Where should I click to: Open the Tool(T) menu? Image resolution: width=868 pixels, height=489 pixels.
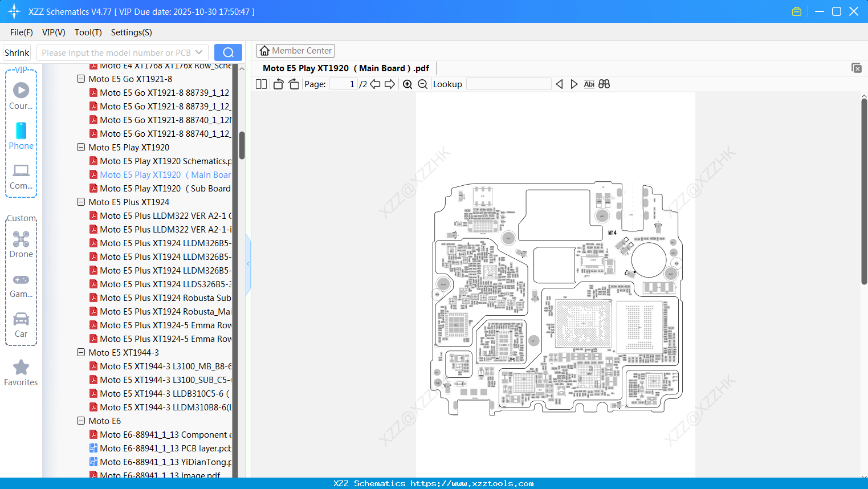(88, 32)
